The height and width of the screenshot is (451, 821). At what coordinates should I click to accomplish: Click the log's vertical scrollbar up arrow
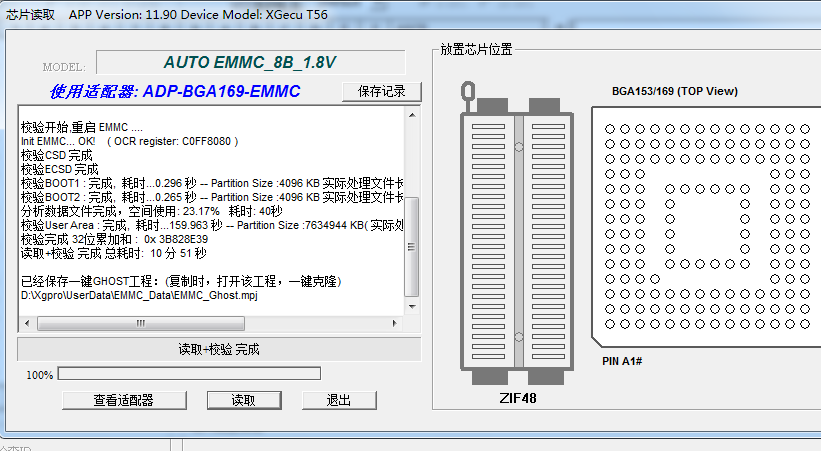(411, 114)
